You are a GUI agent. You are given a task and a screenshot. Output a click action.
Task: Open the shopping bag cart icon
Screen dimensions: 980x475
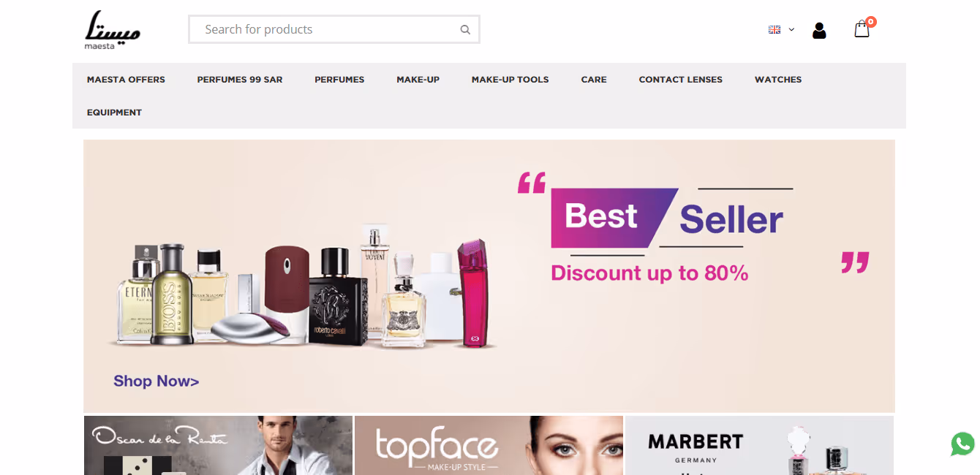(x=862, y=29)
